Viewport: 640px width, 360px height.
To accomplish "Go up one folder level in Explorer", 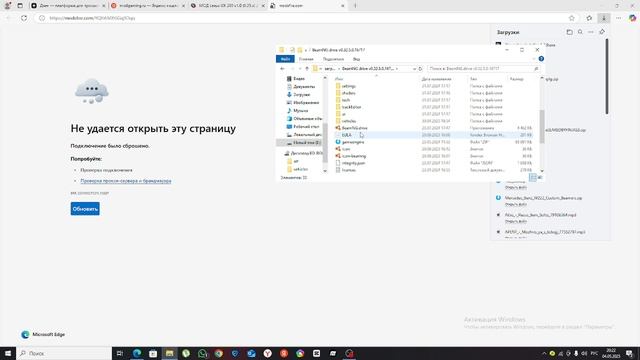I will (307, 69).
